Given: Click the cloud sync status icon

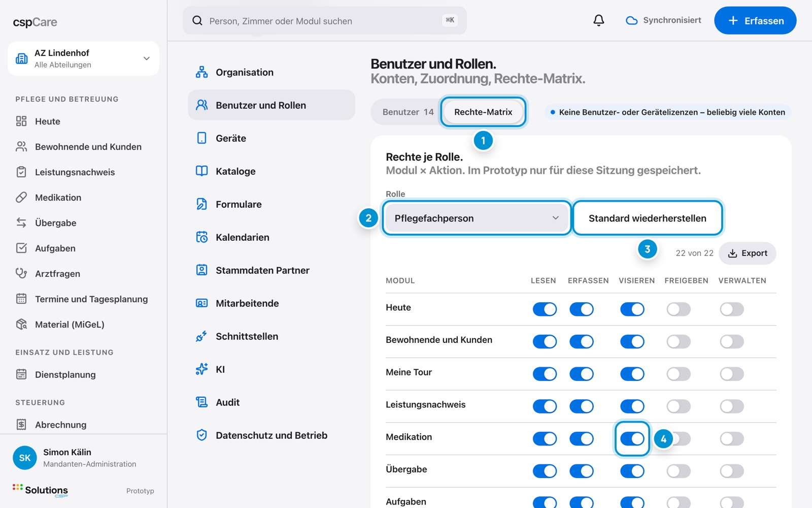Looking at the screenshot, I should pyautogui.click(x=631, y=21).
